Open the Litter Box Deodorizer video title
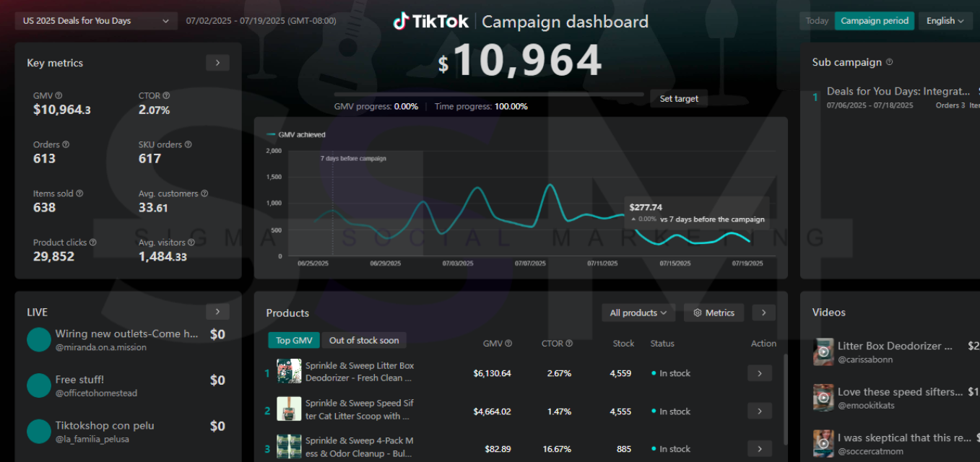The height and width of the screenshot is (462, 980). 896,346
